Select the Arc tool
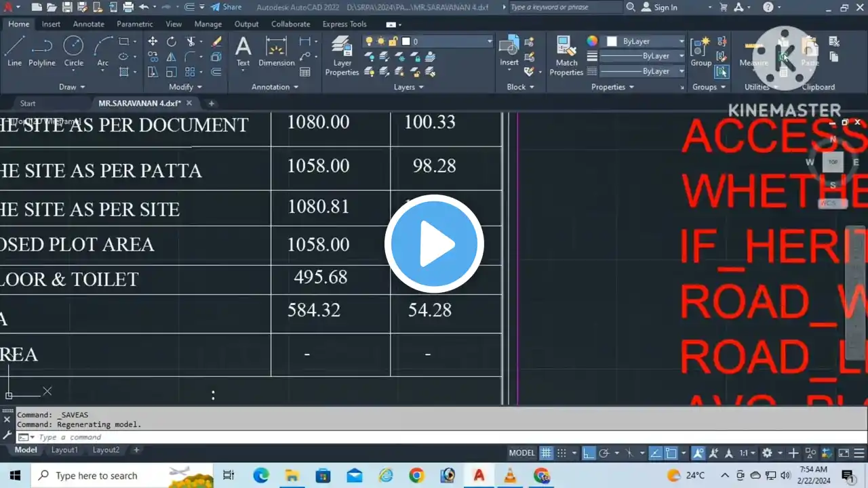The height and width of the screenshot is (488, 868). 103,51
